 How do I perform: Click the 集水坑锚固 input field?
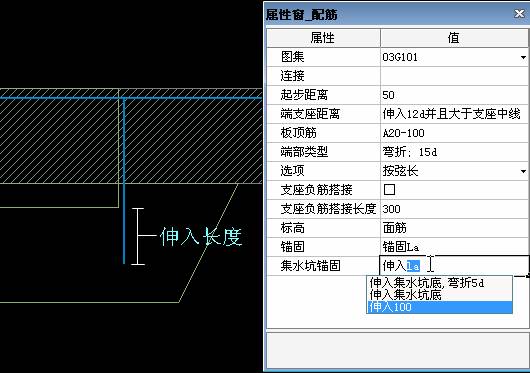[x=454, y=266]
